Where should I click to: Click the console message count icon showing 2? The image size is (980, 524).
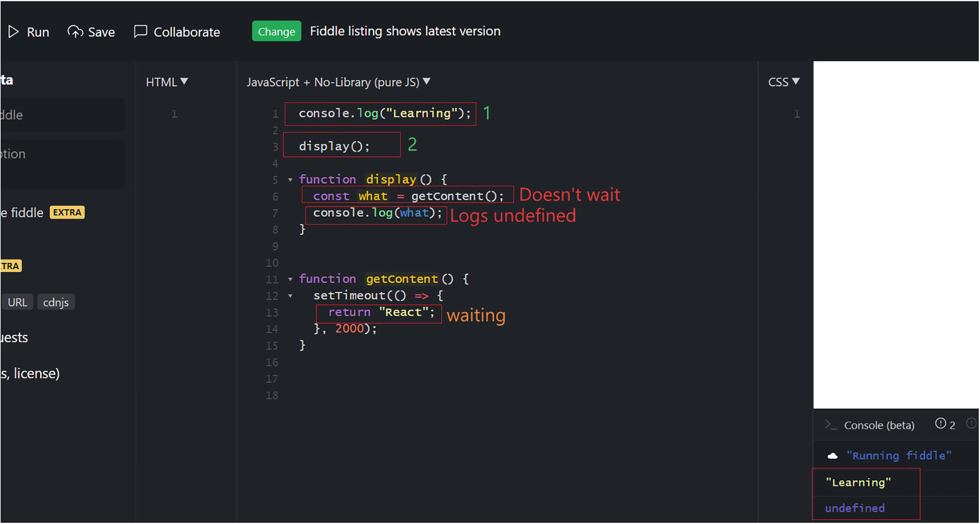tap(941, 424)
